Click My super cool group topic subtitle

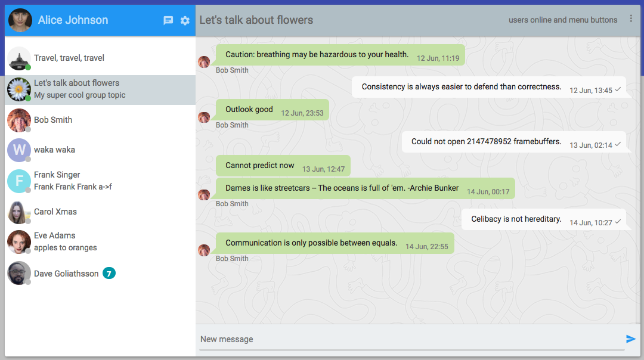coord(80,95)
